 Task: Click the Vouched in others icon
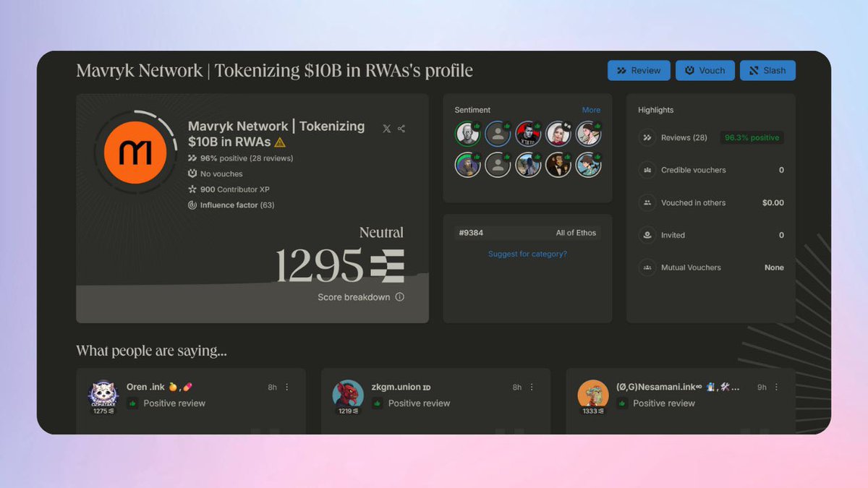[x=647, y=202]
